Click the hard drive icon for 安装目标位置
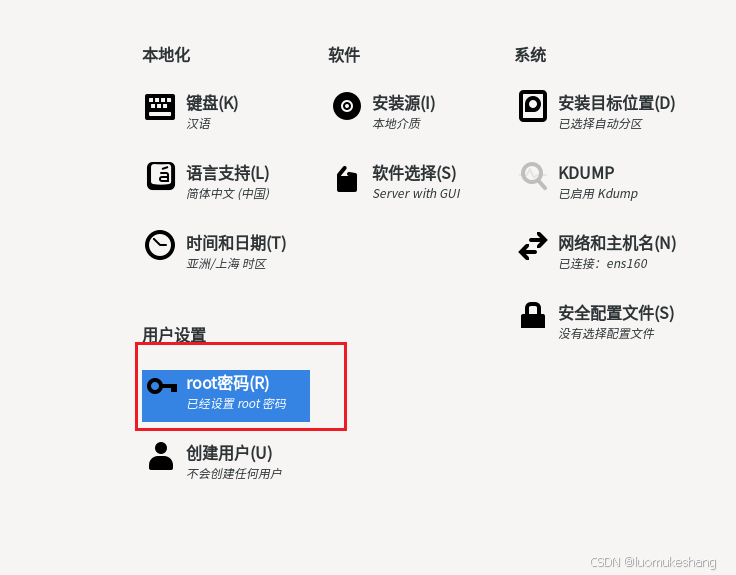The image size is (736, 575). (x=533, y=106)
